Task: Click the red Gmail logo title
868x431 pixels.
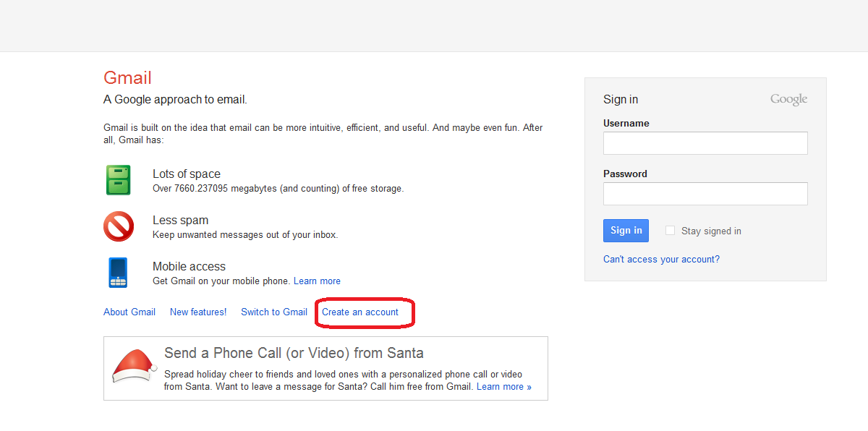Action: click(x=127, y=78)
